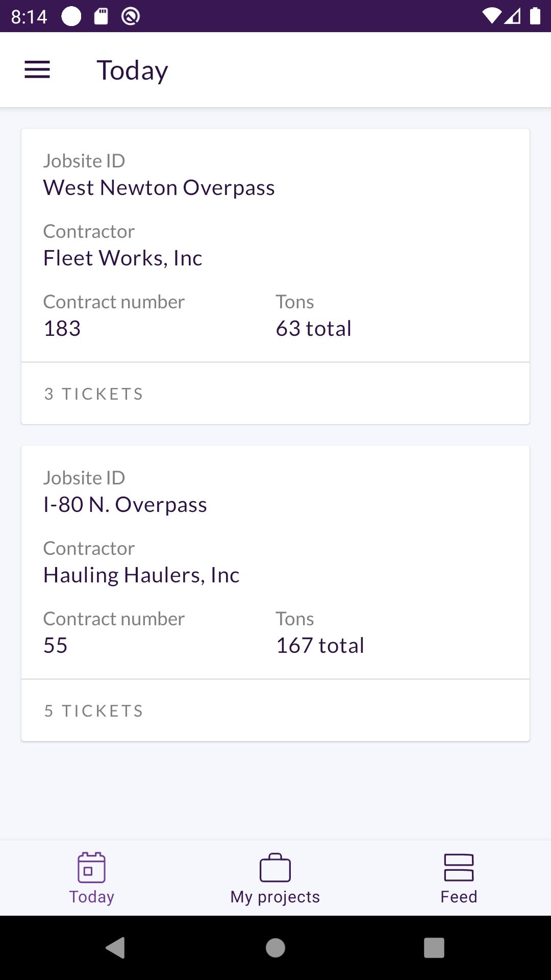Tap the Android recents square button
The image size is (551, 980).
(434, 948)
